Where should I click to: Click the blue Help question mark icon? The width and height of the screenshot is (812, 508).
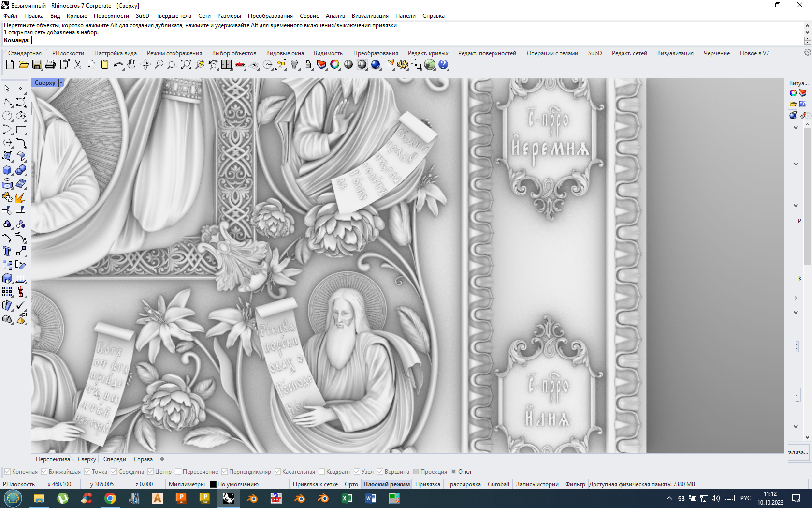pyautogui.click(x=443, y=64)
